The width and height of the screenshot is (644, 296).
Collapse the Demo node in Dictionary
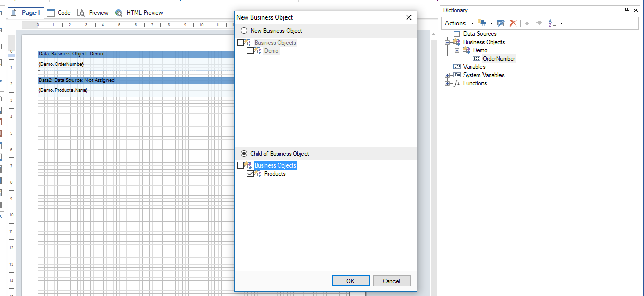tap(457, 50)
